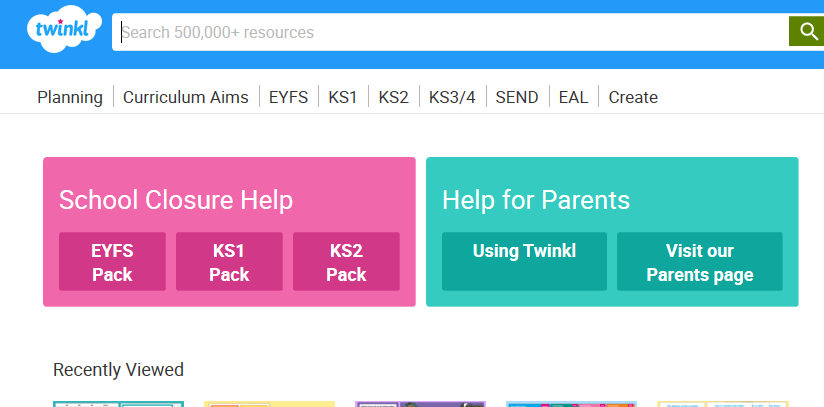Open the Planning menu
Image resolution: width=824 pixels, height=407 pixels.
[x=70, y=97]
